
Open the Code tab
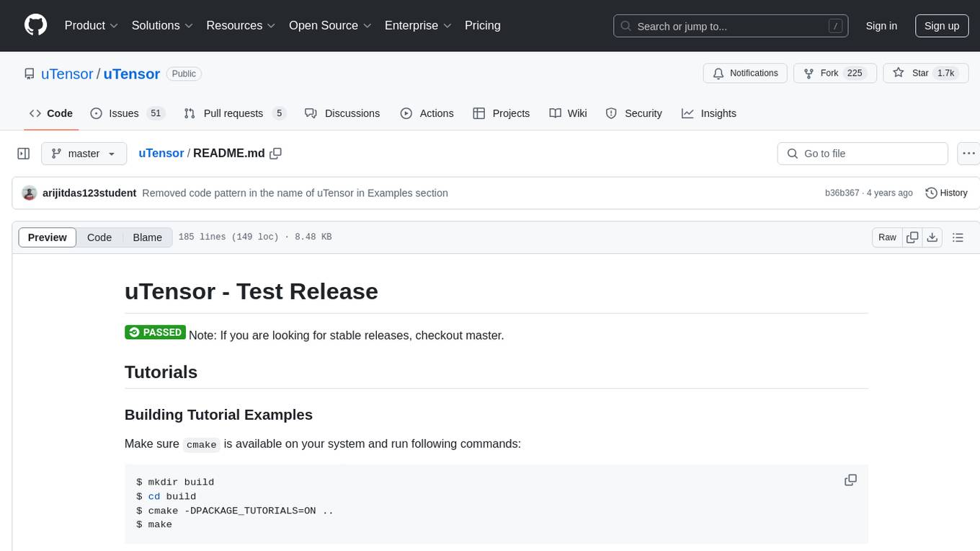pos(51,113)
